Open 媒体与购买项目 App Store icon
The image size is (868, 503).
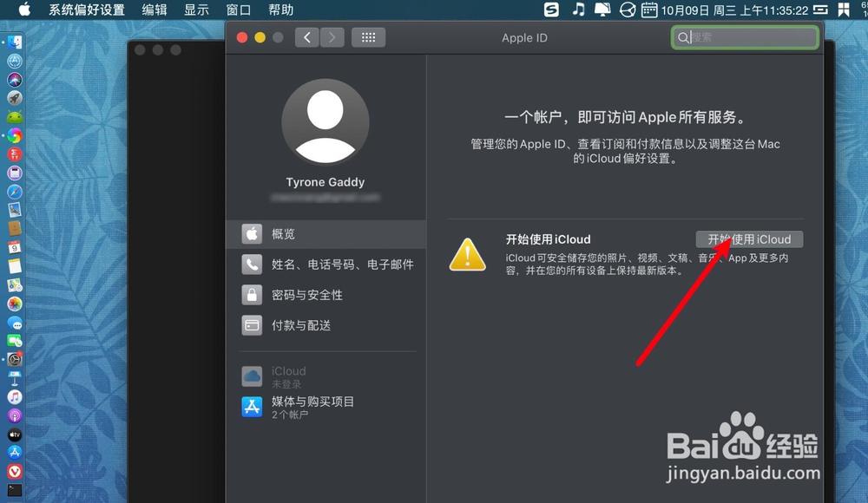coord(252,402)
